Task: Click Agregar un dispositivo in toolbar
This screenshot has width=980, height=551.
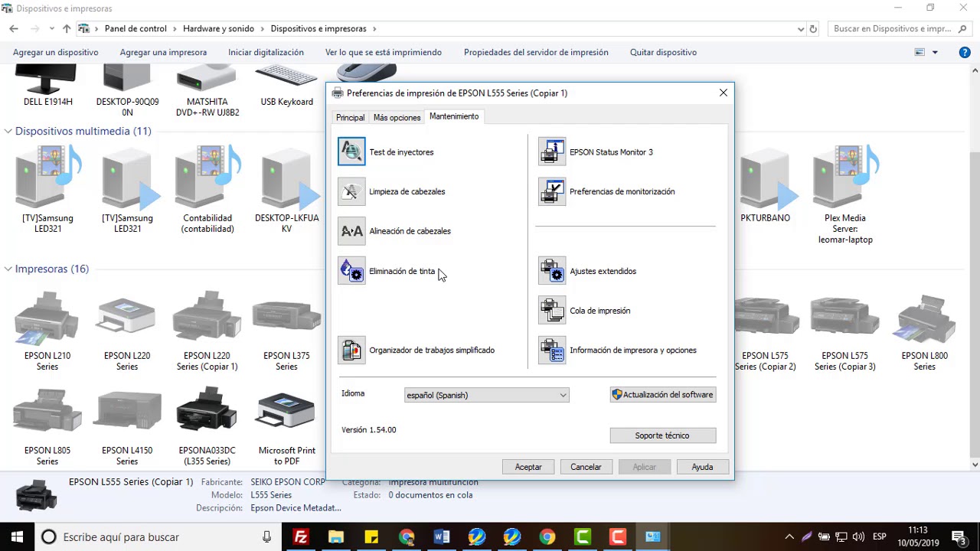Action: pos(56,52)
